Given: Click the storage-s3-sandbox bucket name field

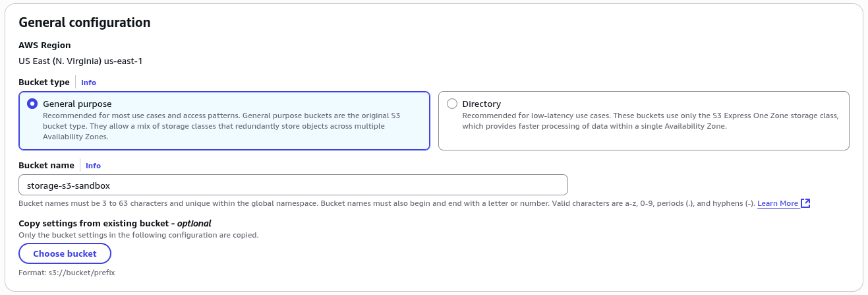Looking at the screenshot, I should coord(293,185).
